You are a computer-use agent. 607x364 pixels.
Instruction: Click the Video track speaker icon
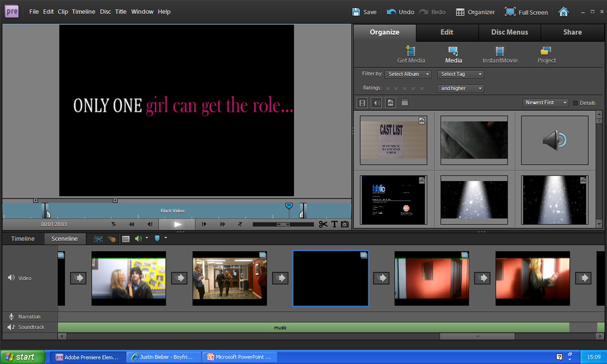point(11,278)
